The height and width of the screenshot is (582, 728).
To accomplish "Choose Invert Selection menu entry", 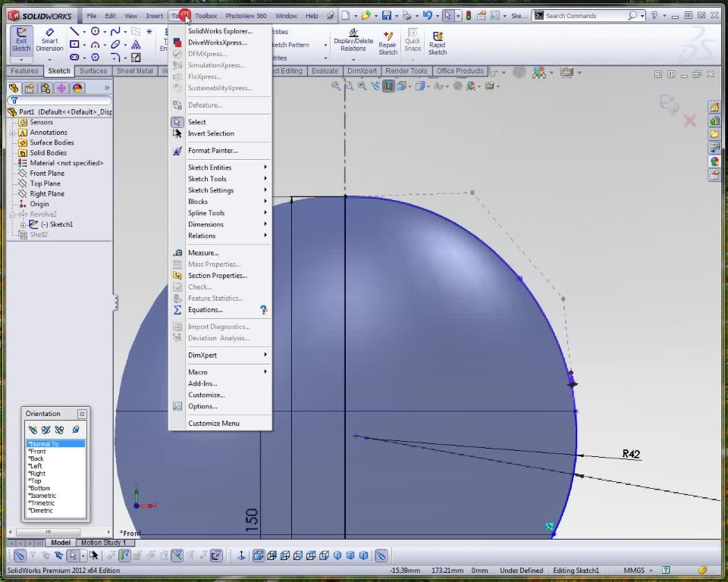I will click(x=220, y=133).
